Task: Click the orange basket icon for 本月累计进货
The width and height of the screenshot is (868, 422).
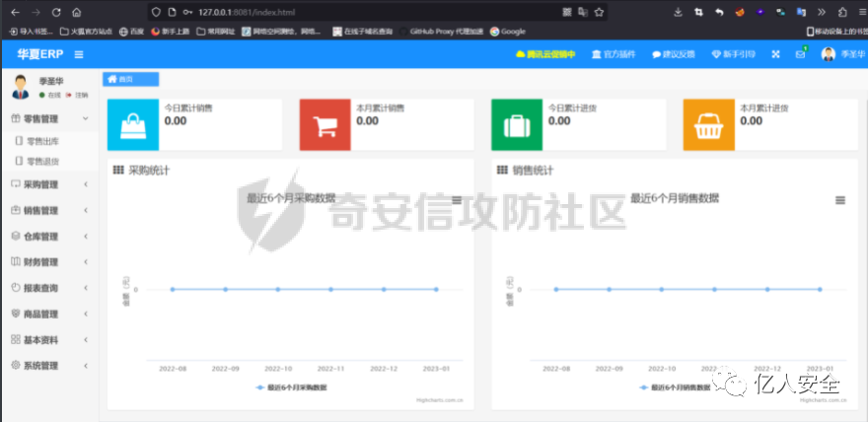Action: (x=708, y=125)
